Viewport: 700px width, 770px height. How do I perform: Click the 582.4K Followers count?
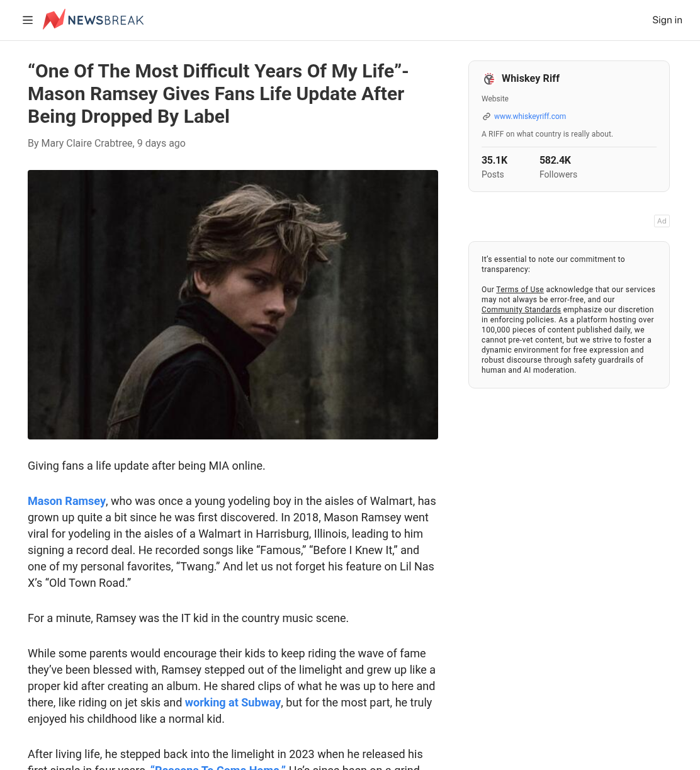click(x=558, y=167)
